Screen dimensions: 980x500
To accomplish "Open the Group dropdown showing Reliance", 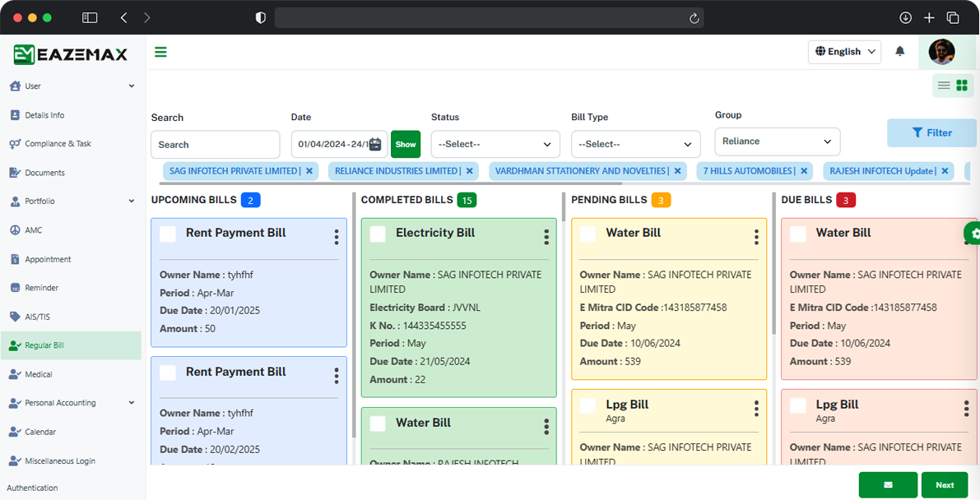I will (x=778, y=141).
